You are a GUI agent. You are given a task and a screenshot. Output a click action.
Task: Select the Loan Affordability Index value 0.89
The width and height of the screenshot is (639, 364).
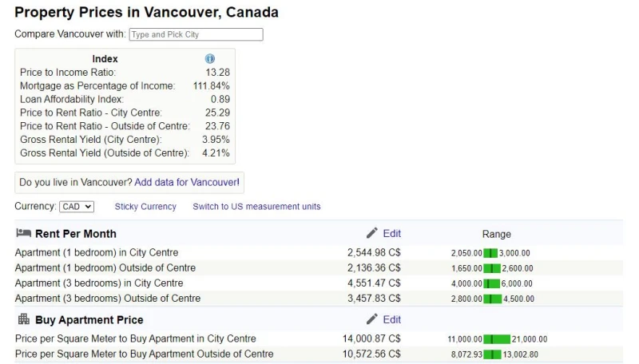[x=220, y=99]
